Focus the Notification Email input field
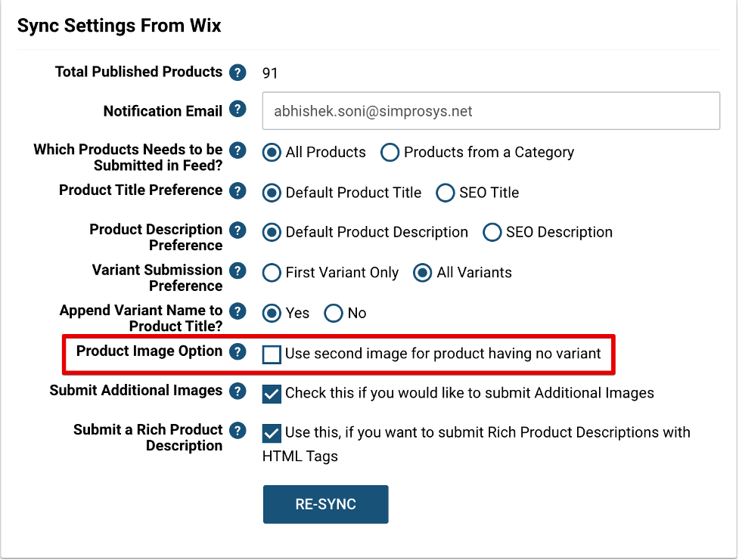The width and height of the screenshot is (739, 560). click(x=491, y=111)
